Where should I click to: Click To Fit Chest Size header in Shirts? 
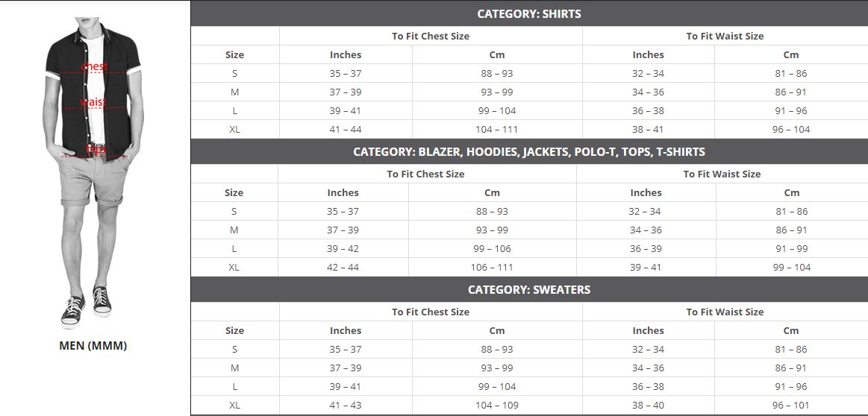click(x=431, y=36)
